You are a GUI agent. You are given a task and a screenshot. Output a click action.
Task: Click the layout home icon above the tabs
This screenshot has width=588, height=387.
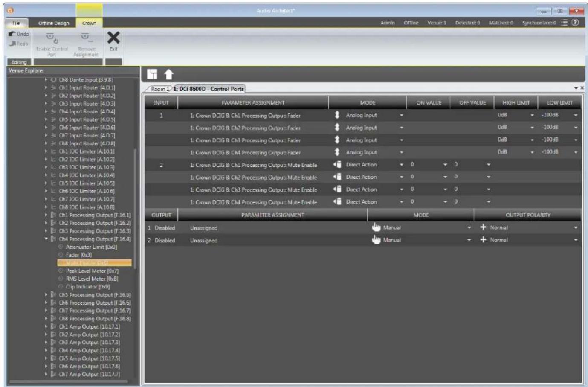[x=152, y=74]
